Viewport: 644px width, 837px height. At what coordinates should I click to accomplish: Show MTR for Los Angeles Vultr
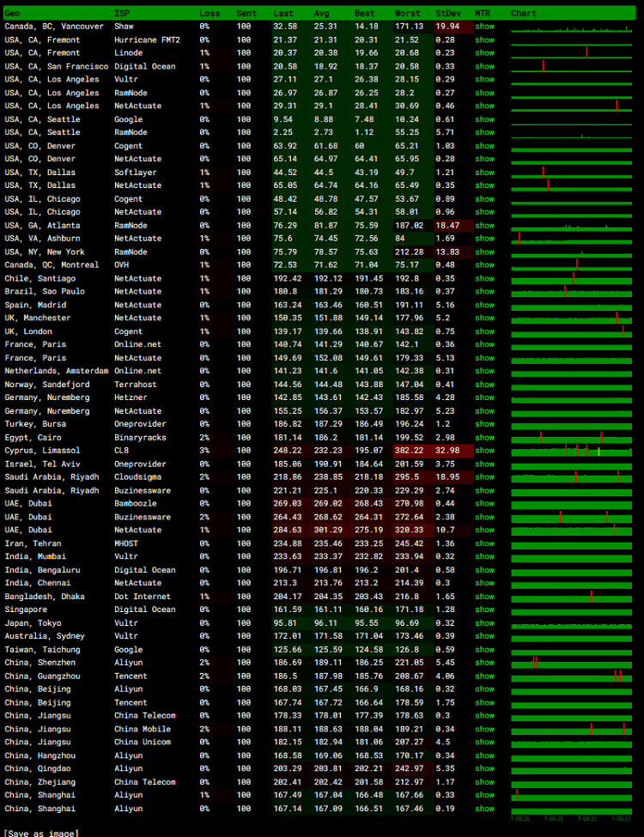[484, 79]
